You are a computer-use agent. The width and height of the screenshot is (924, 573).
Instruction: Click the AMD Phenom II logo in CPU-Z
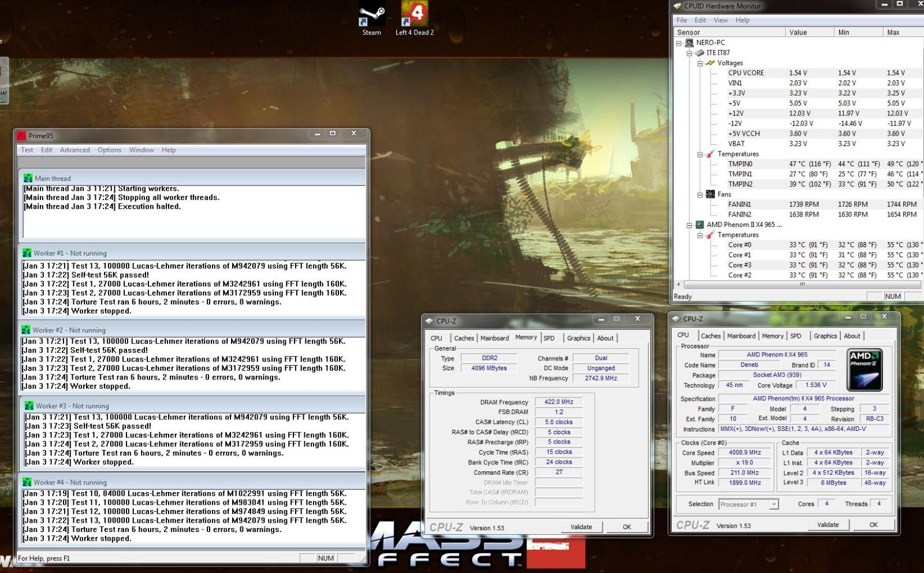pos(865,370)
